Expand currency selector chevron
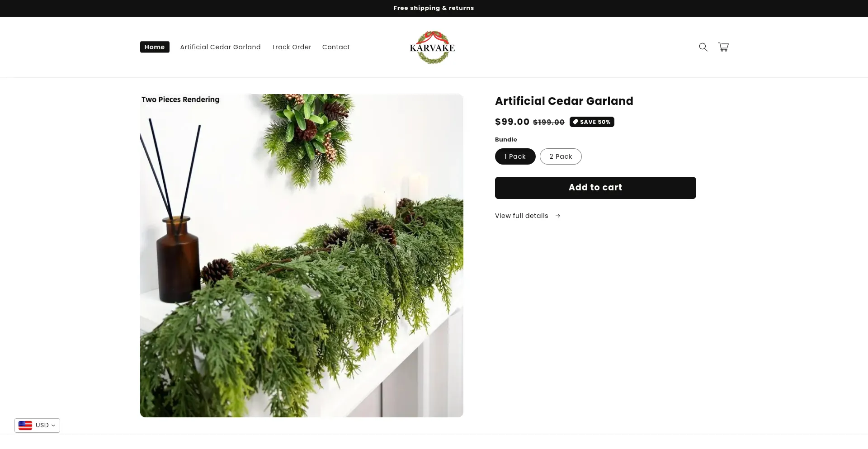This screenshot has width=868, height=449. pyautogui.click(x=53, y=425)
